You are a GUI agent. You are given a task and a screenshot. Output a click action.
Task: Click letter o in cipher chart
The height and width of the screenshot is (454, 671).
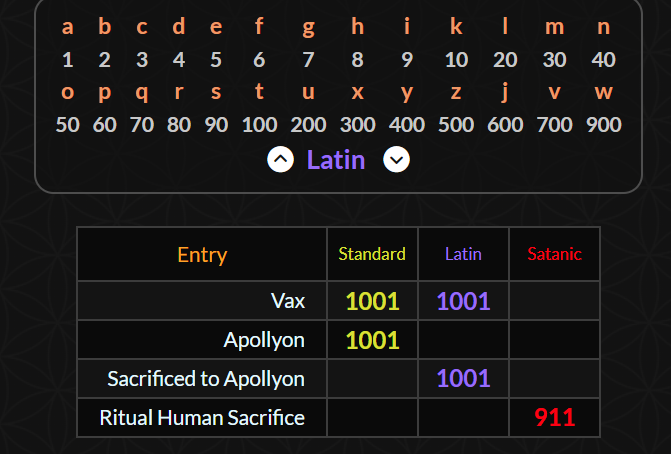click(68, 92)
